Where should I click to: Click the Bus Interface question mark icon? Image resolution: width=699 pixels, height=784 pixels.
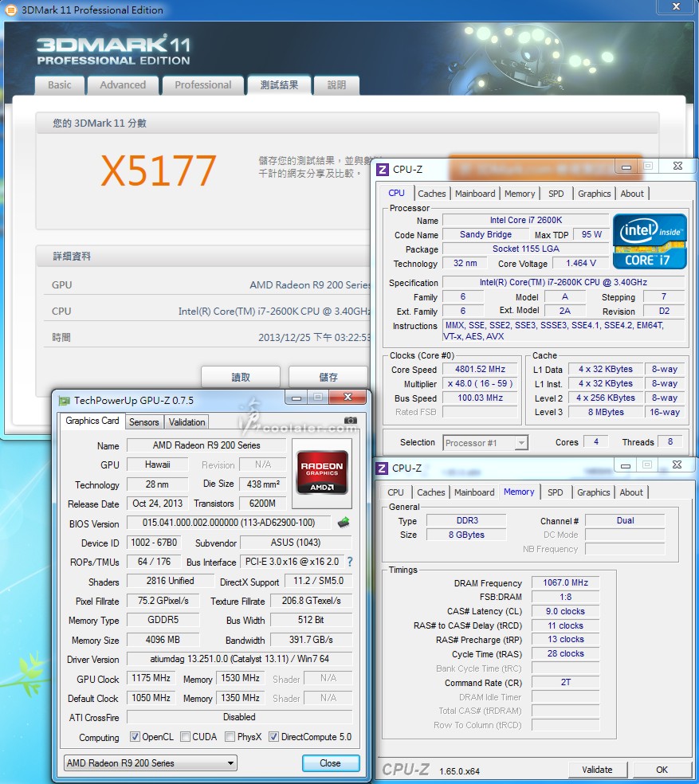(349, 562)
